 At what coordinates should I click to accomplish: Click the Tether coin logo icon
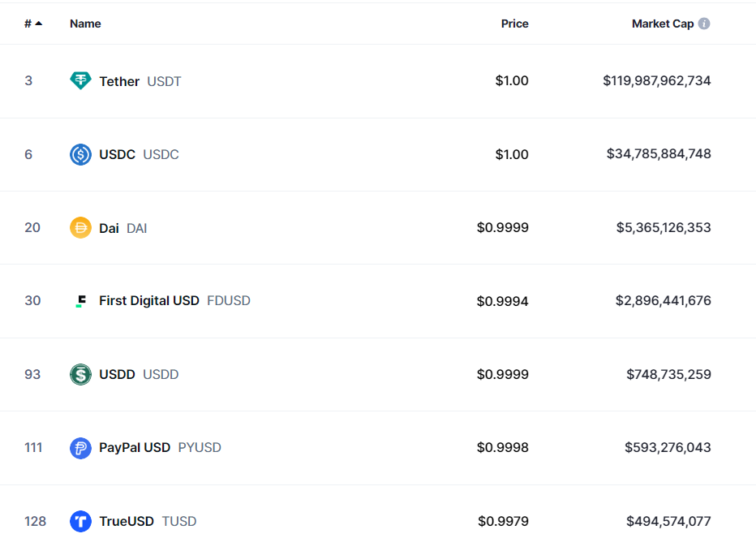(x=80, y=80)
